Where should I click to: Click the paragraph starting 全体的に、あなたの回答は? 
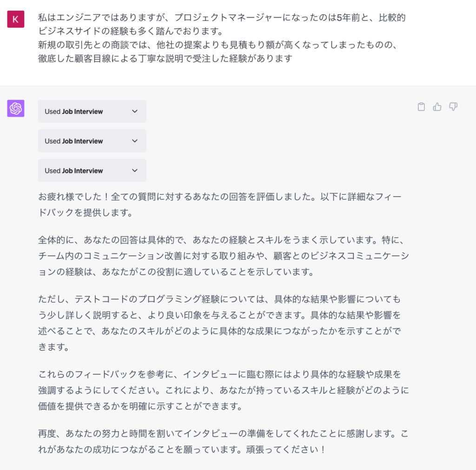224,256
